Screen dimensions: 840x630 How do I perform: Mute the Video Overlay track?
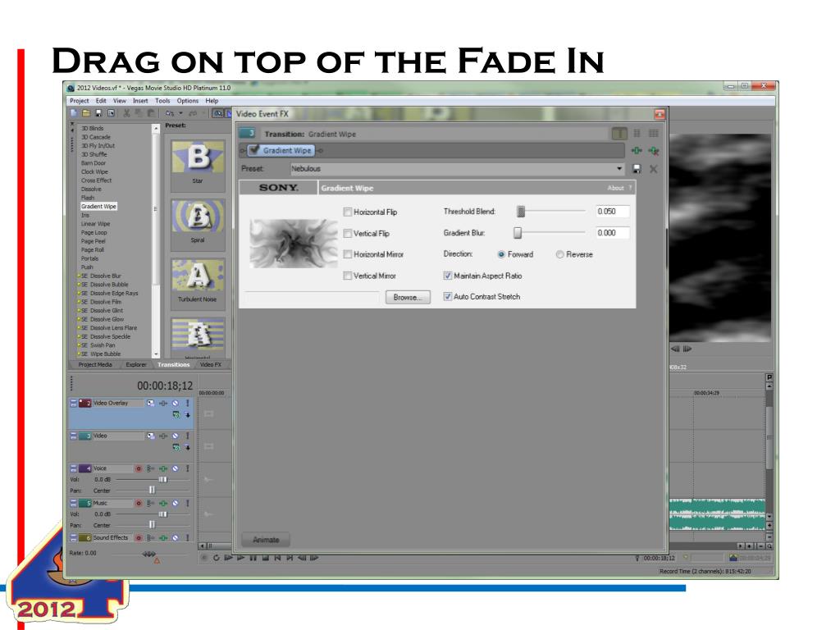(x=176, y=403)
